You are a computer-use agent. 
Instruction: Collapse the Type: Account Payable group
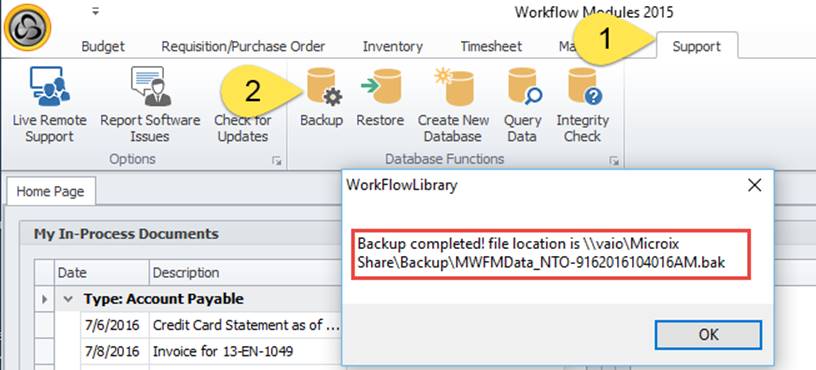click(67, 299)
